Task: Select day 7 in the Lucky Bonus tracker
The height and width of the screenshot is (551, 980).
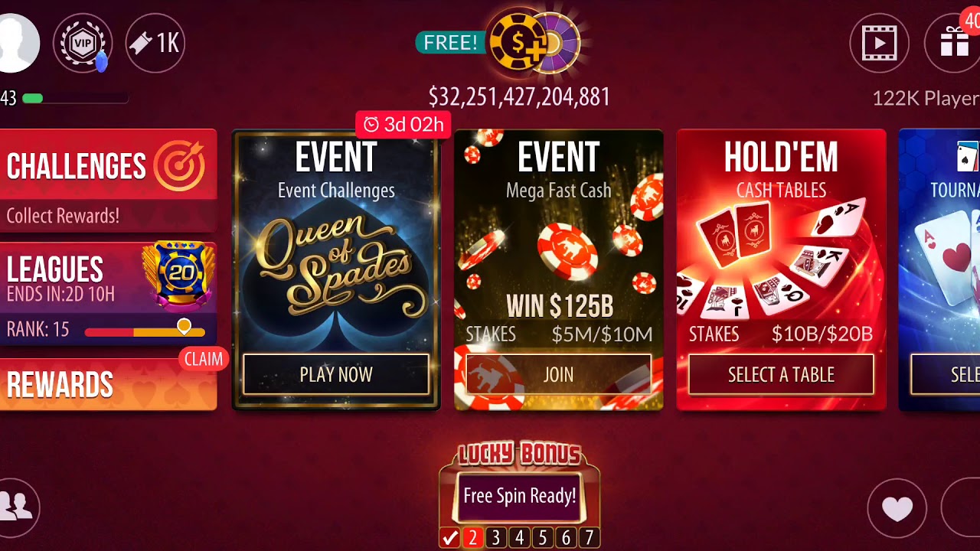Action: point(589,538)
